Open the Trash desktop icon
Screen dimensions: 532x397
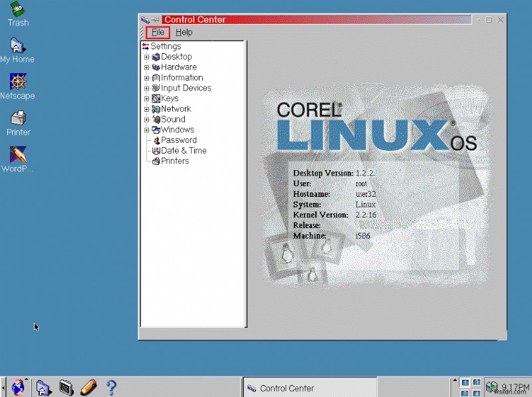pyautogui.click(x=18, y=13)
